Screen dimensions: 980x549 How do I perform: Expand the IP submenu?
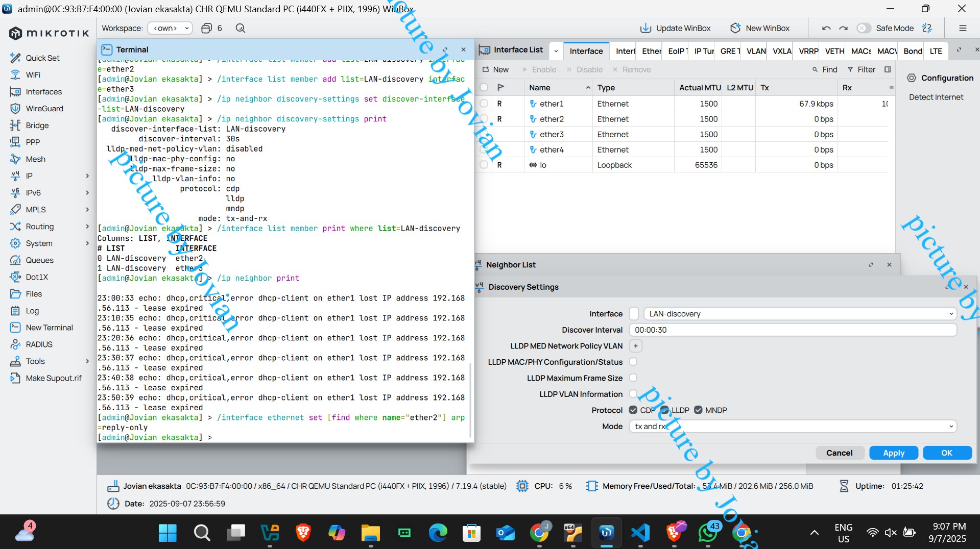click(x=87, y=176)
